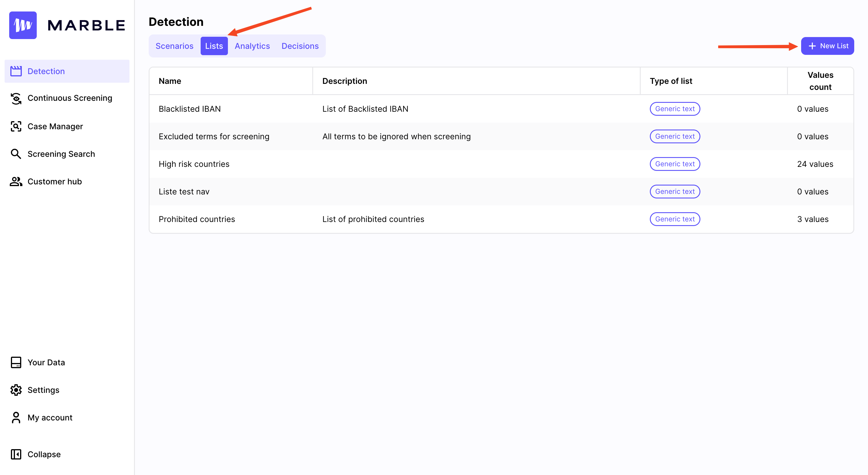Click the Customer hub people icon

(16, 182)
